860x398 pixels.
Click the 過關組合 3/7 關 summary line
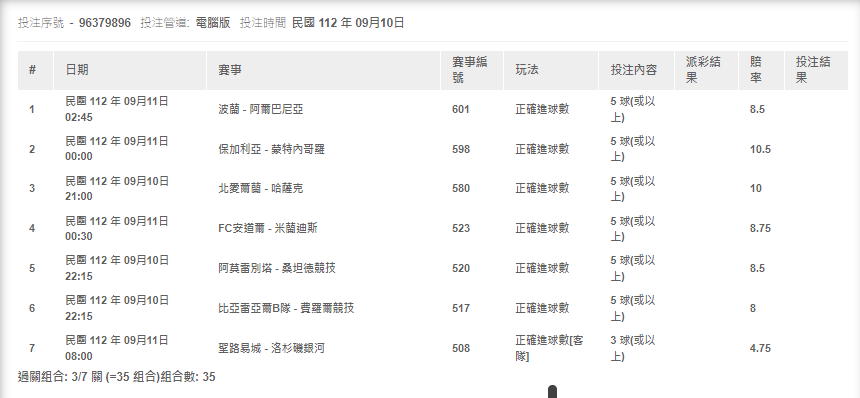pyautogui.click(x=116, y=377)
